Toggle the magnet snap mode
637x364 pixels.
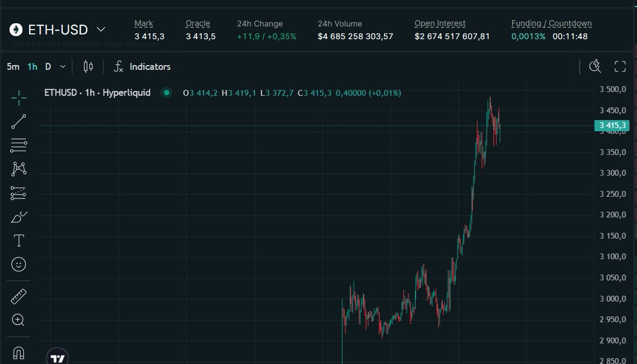[19, 352]
